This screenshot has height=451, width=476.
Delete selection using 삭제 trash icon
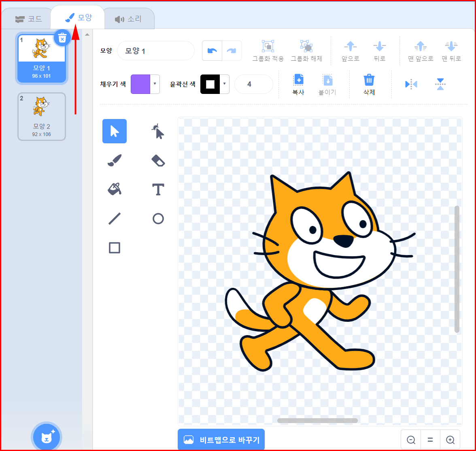[369, 80]
